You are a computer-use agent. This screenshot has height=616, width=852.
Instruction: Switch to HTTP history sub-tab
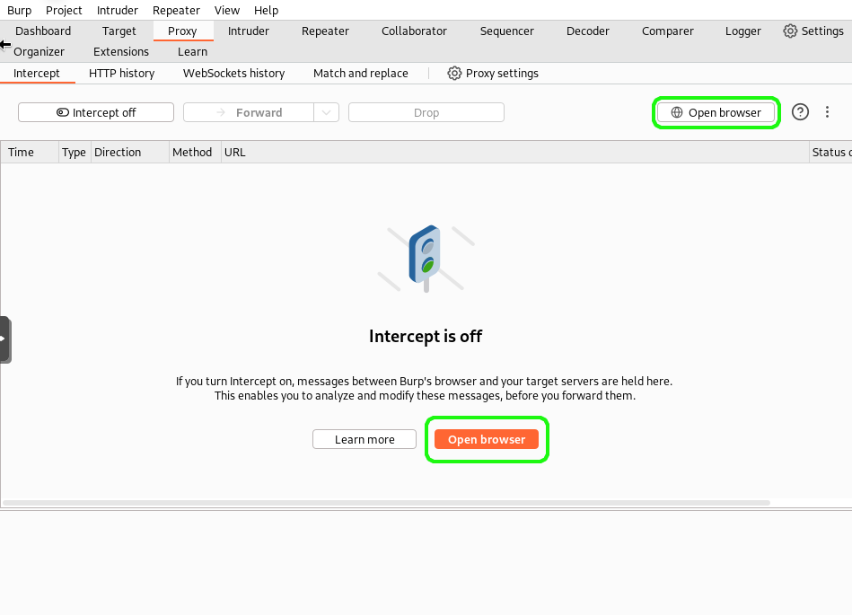122,74
